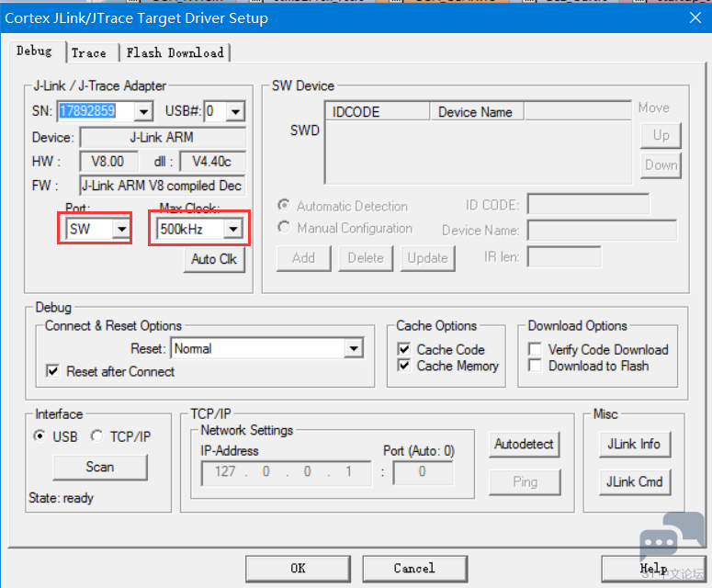Expand the USB# dropdown
The height and width of the screenshot is (588, 712).
(236, 111)
